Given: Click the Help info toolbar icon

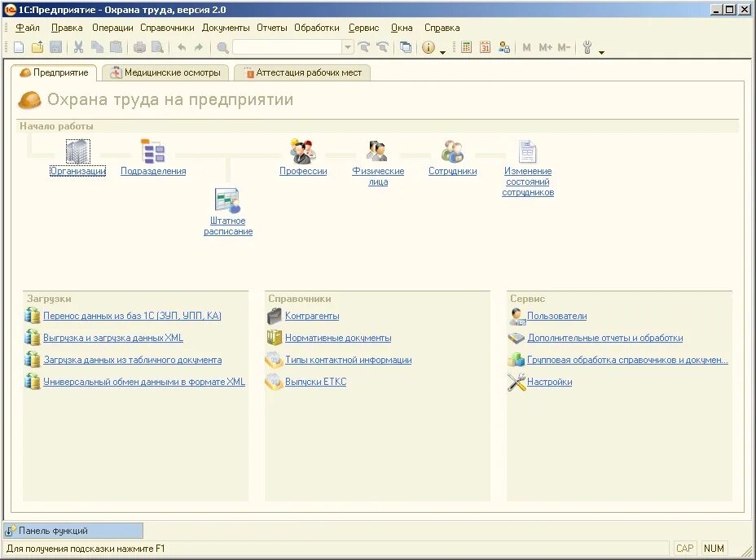Looking at the screenshot, I should pyautogui.click(x=429, y=47).
